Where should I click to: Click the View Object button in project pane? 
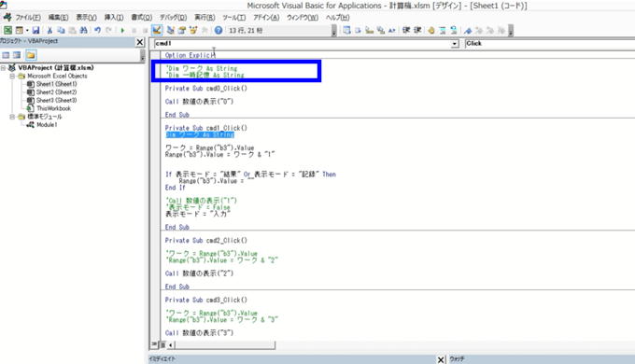[x=17, y=55]
